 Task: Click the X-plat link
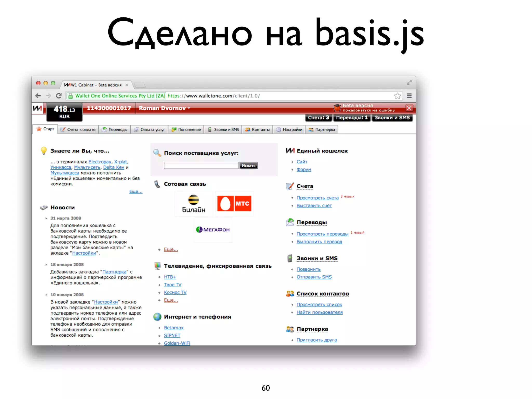[x=121, y=162]
